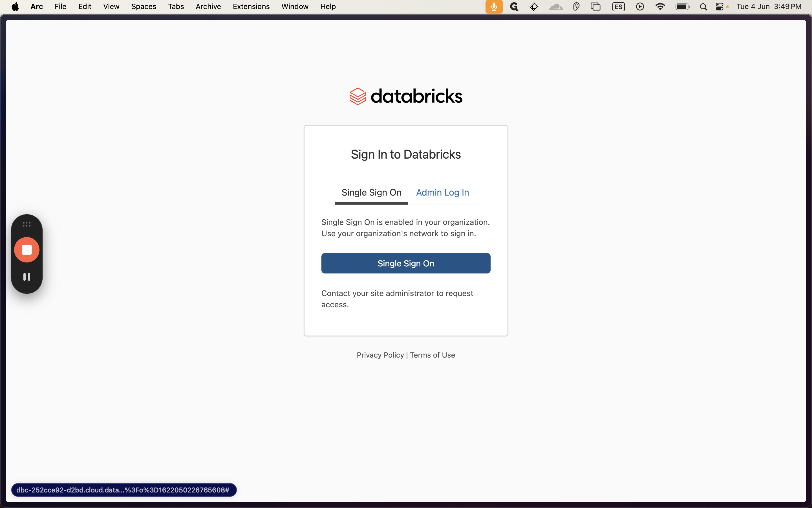Open the Privacy Policy link
This screenshot has width=812, height=508.
tap(380, 355)
